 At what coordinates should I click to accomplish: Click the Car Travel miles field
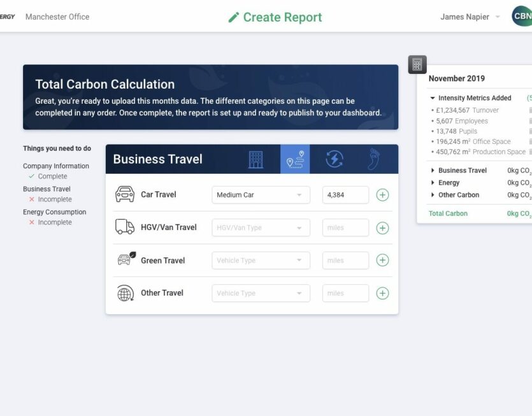[345, 195]
